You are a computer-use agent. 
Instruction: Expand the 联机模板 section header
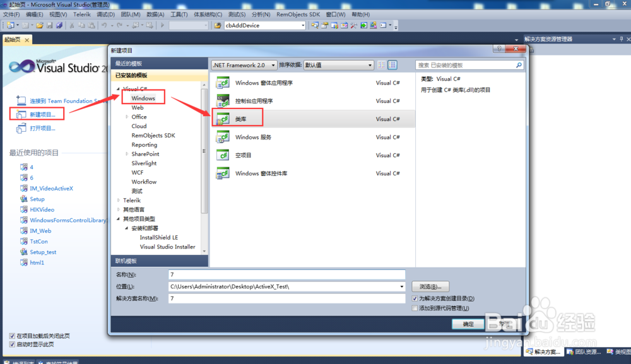160,261
